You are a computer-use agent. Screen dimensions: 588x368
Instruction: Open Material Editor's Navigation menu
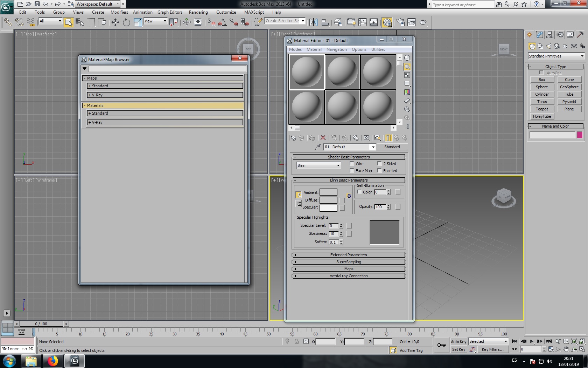[337, 49]
